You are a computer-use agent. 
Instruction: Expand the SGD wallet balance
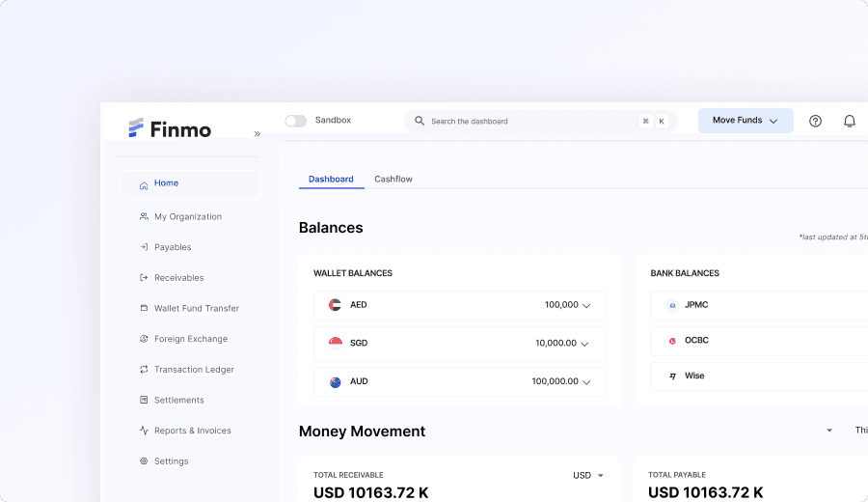(x=584, y=344)
